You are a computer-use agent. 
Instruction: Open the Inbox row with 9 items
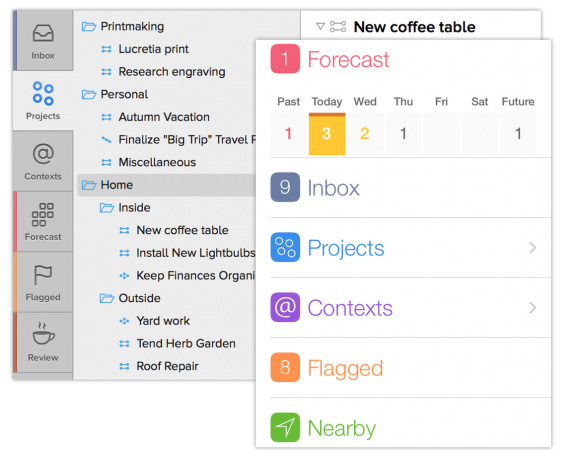tap(411, 188)
